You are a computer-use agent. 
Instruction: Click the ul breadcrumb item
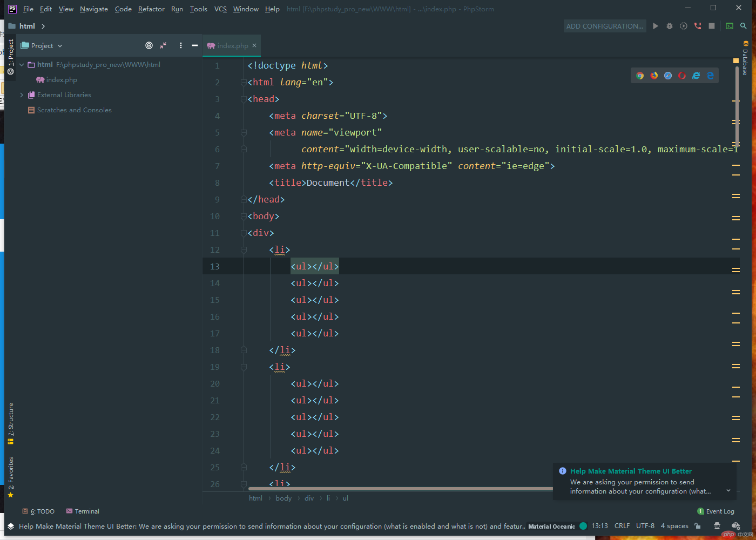[346, 498]
